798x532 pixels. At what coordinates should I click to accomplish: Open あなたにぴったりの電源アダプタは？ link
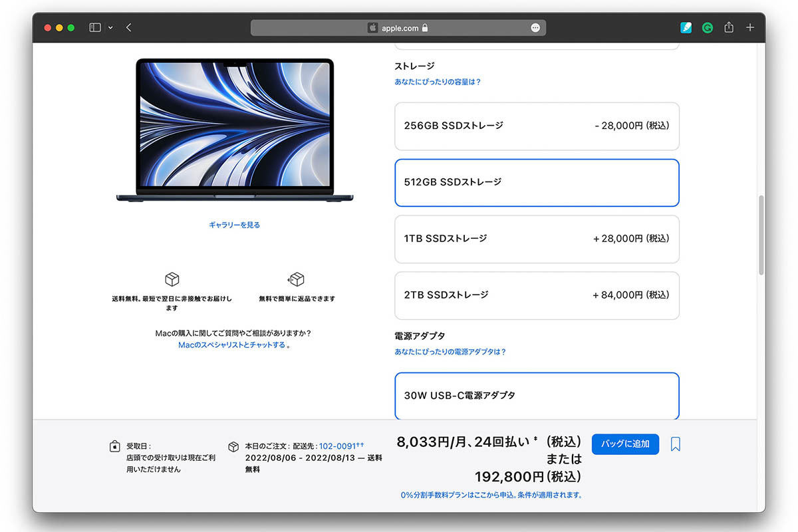pos(450,352)
